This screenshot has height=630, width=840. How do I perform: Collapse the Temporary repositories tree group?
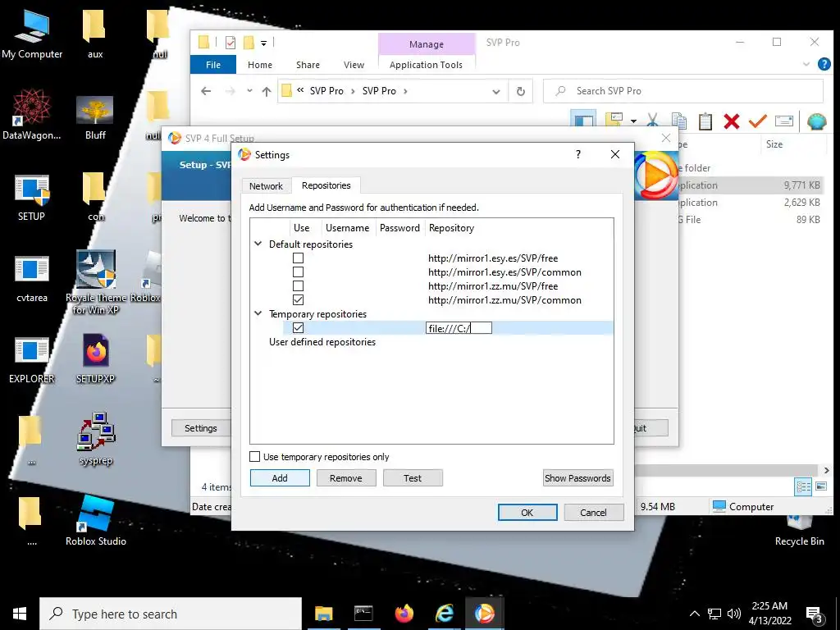coord(258,313)
